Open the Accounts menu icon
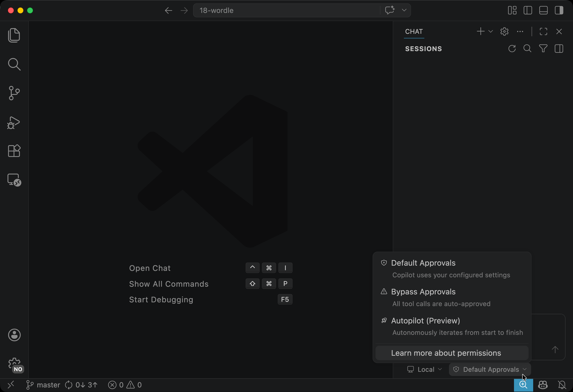 (14, 335)
